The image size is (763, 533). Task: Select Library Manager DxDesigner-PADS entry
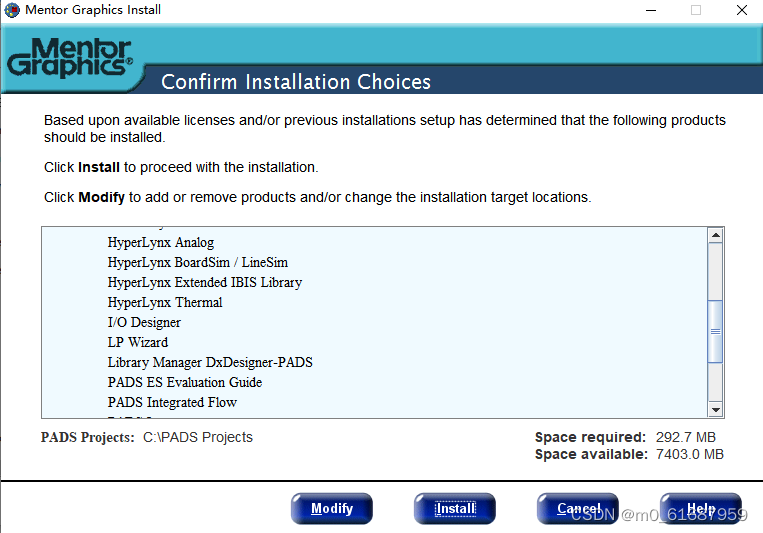(x=210, y=362)
